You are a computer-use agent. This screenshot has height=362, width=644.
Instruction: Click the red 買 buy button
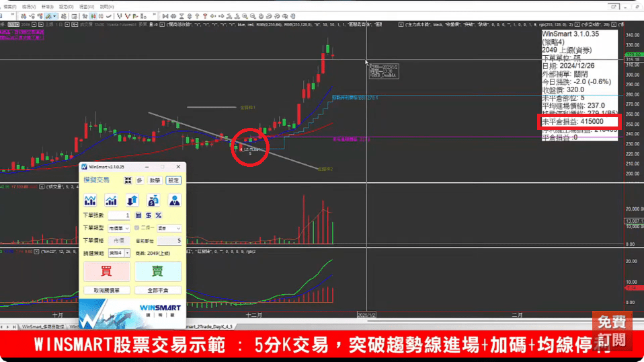(106, 271)
